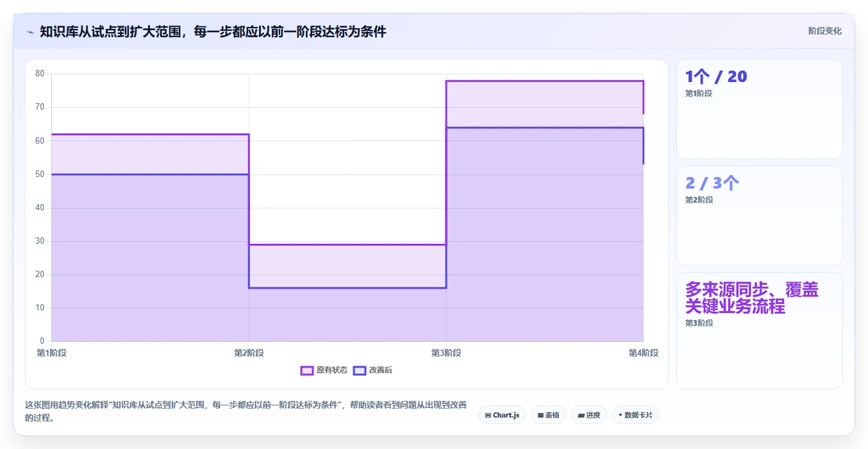Click 第1阶段 caption under "1个 / 20"
The width and height of the screenshot is (868, 449).
point(699,94)
